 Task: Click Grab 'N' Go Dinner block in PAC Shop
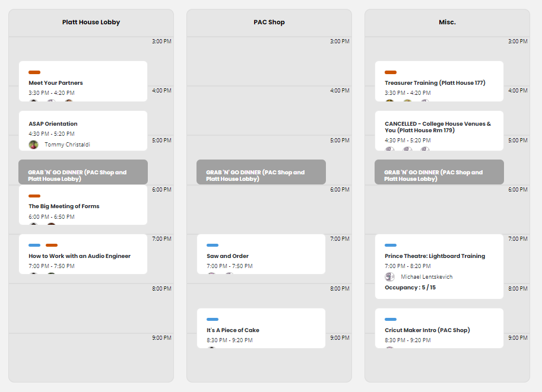261,172
